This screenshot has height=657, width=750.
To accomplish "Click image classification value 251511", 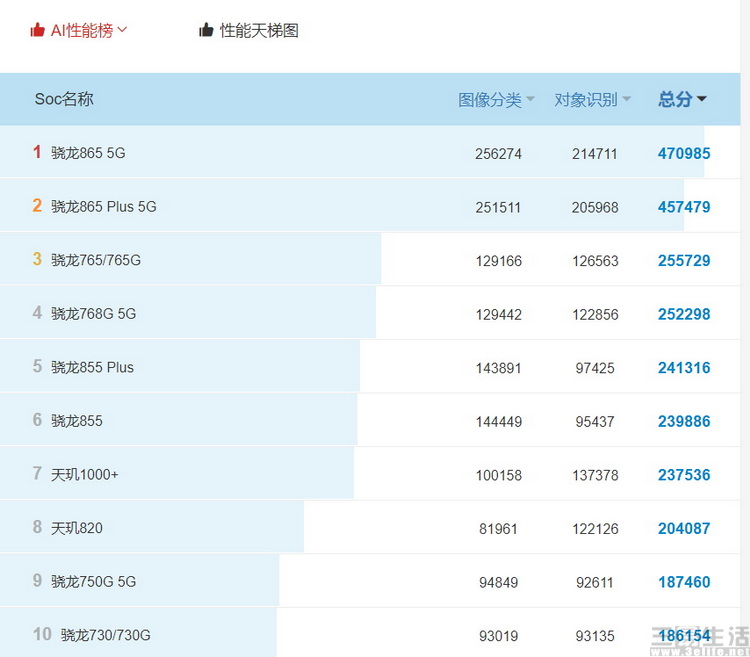I will click(498, 208).
